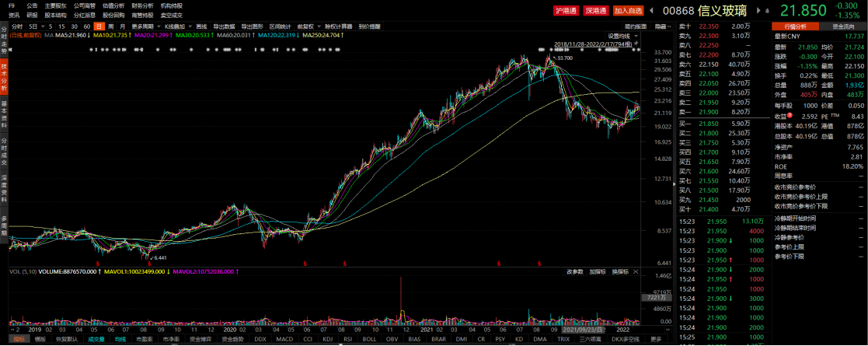
Task: Select the 分时 intraday period
Action: point(17,26)
